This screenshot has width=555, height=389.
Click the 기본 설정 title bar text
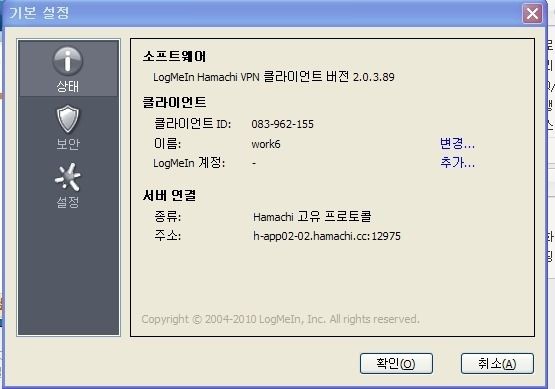tap(39, 13)
